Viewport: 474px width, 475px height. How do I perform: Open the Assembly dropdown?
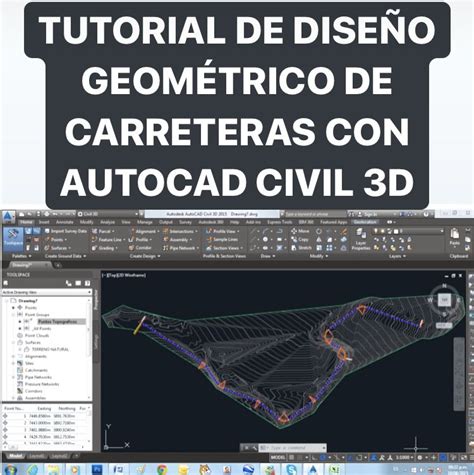point(178,240)
